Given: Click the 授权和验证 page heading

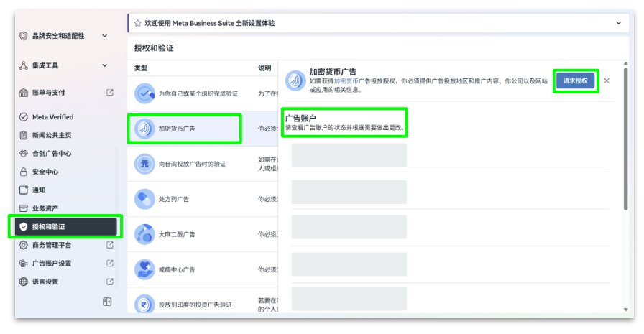Looking at the screenshot, I should pos(154,48).
